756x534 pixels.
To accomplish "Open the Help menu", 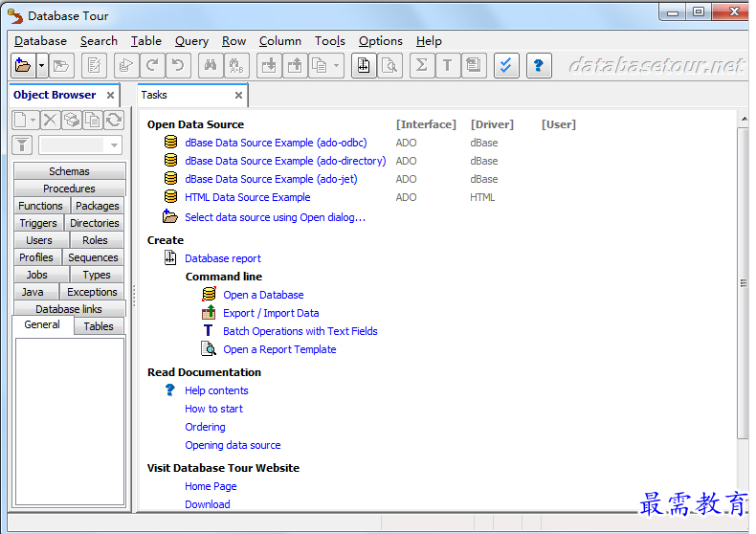I will pos(429,41).
